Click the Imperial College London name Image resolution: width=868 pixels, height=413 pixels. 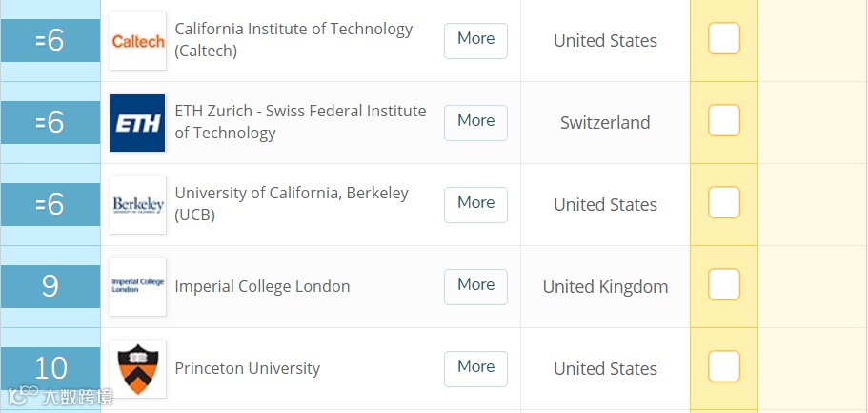[262, 286]
